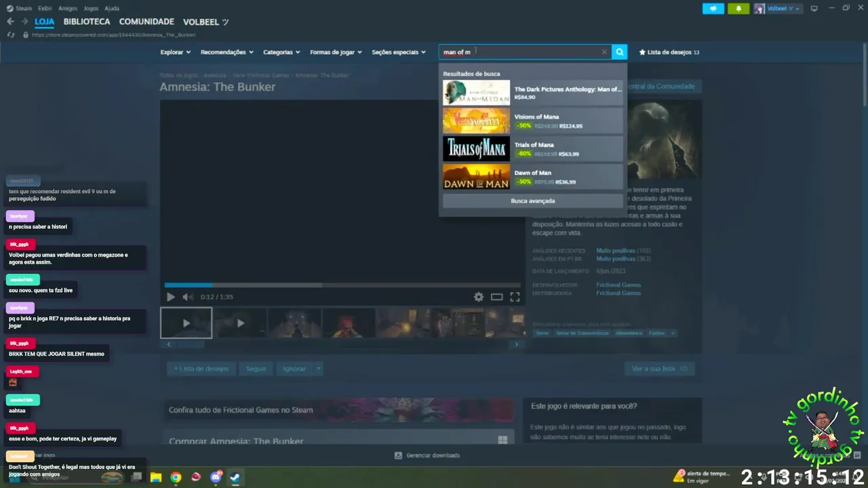Open Google Chrome in the taskbar
868x488 pixels.
pyautogui.click(x=176, y=477)
